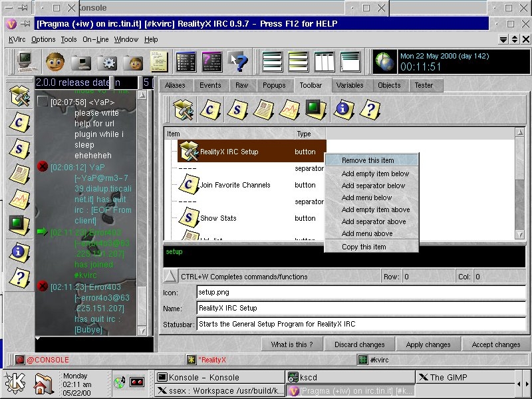Open the Tools menu
This screenshot has width=532, height=399.
(69, 39)
